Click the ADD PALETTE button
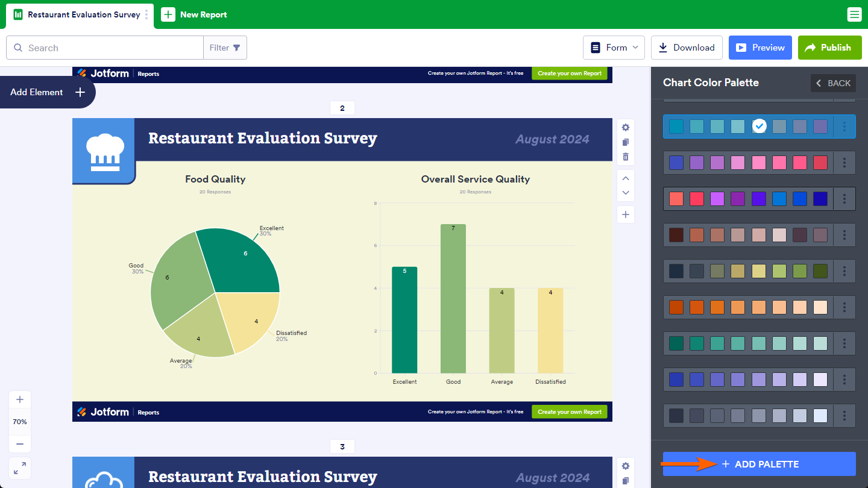This screenshot has height=488, width=868. point(759,464)
